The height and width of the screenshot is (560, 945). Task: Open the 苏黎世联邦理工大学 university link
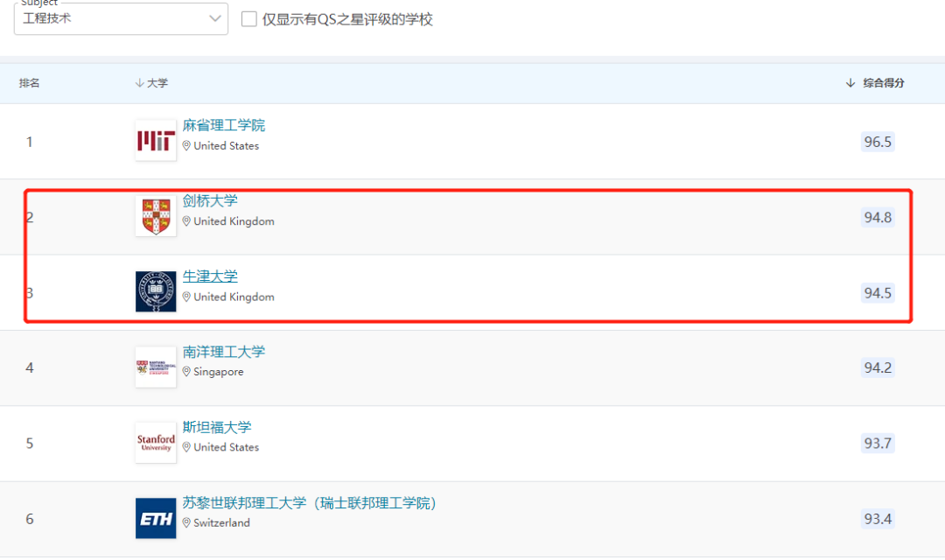pos(309,503)
